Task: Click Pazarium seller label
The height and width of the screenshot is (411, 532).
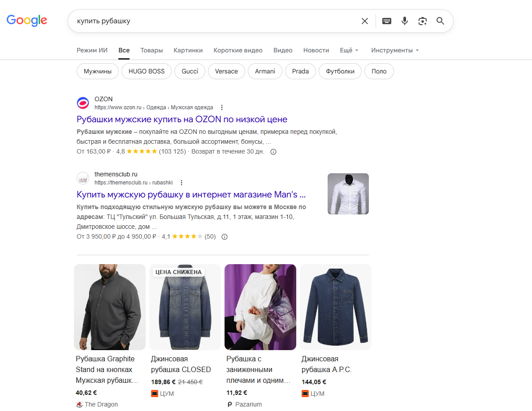Action: [248, 404]
